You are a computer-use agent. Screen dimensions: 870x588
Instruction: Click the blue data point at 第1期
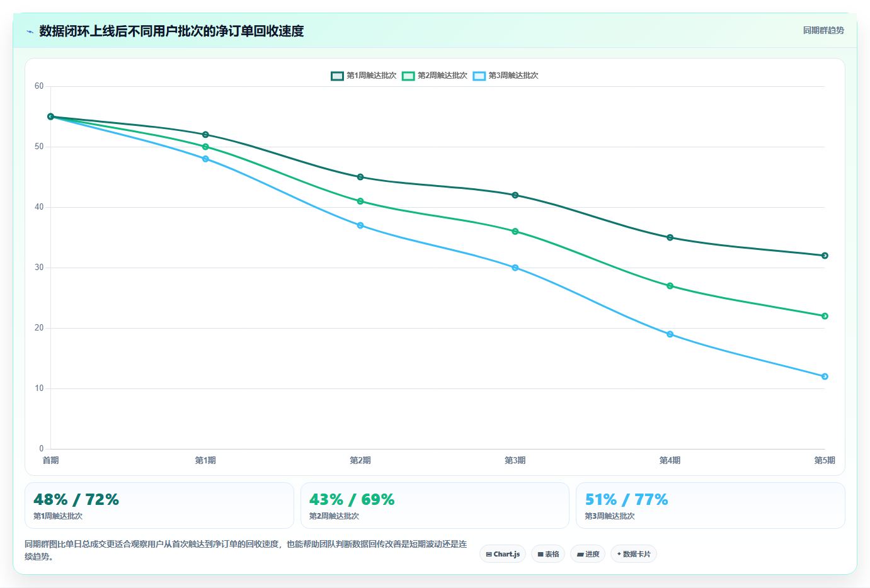pos(205,159)
